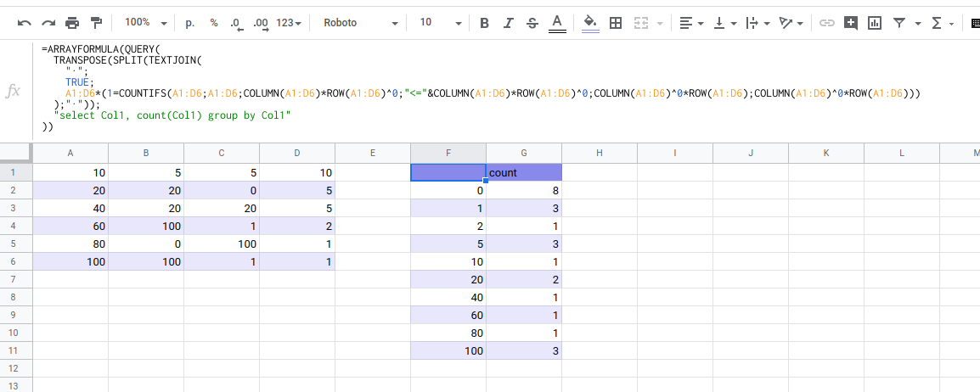Select column G header
Screen dimensions: 980x392
524,153
